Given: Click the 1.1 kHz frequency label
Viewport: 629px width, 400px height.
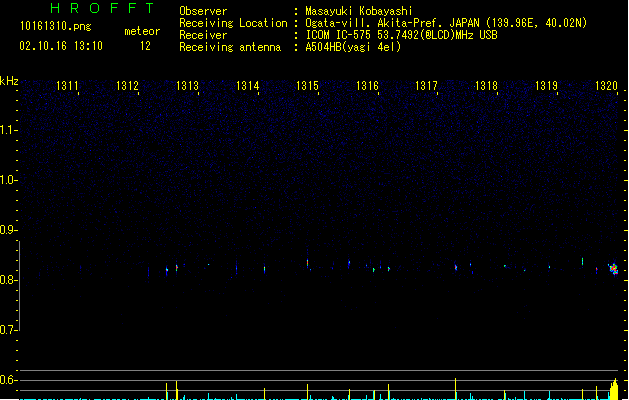Looking at the screenshot, I should tap(8, 130).
